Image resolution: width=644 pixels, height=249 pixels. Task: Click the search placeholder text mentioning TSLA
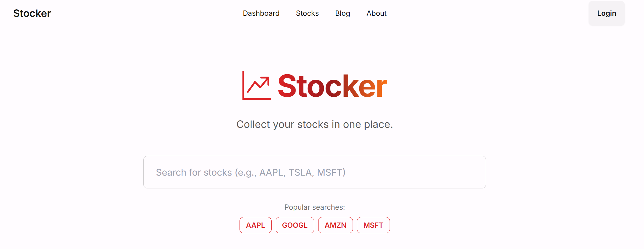pos(251,172)
